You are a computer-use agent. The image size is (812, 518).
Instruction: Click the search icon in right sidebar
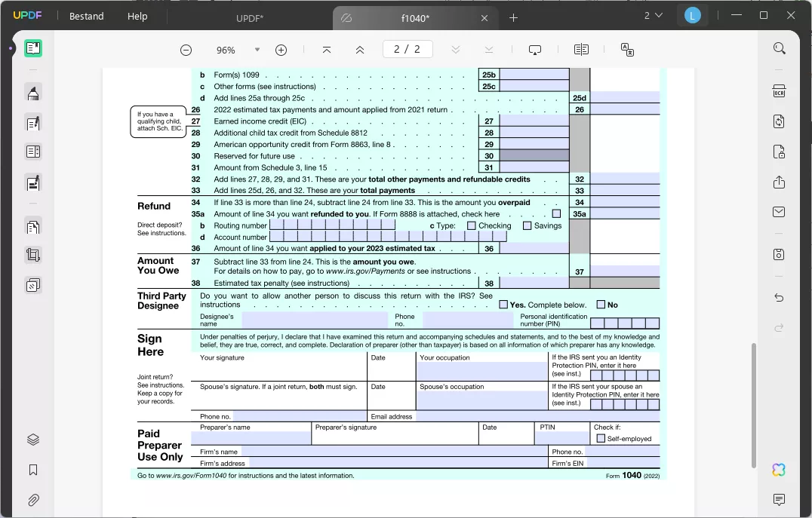779,48
